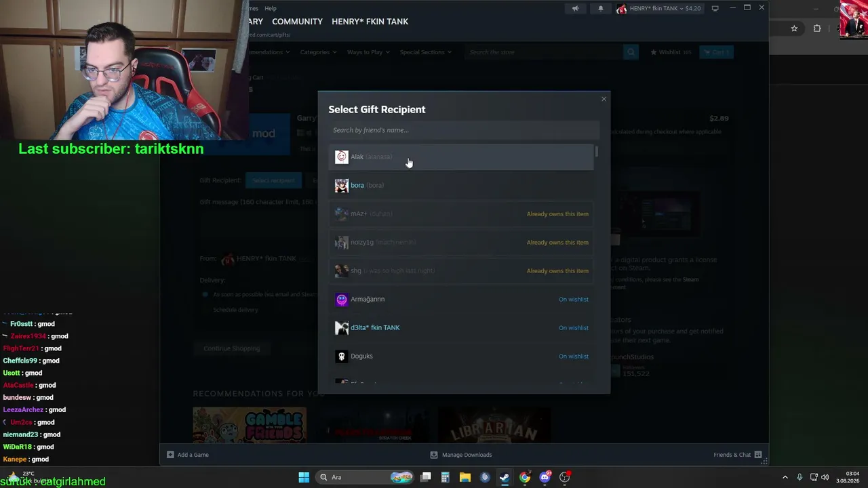Open File Explorer from the taskbar
The height and width of the screenshot is (488, 868).
465,477
